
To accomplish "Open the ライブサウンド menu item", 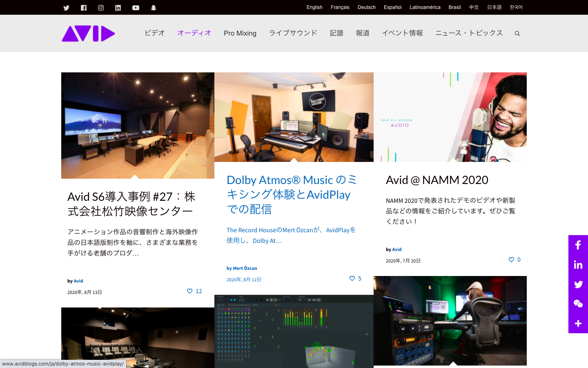I will tap(293, 33).
